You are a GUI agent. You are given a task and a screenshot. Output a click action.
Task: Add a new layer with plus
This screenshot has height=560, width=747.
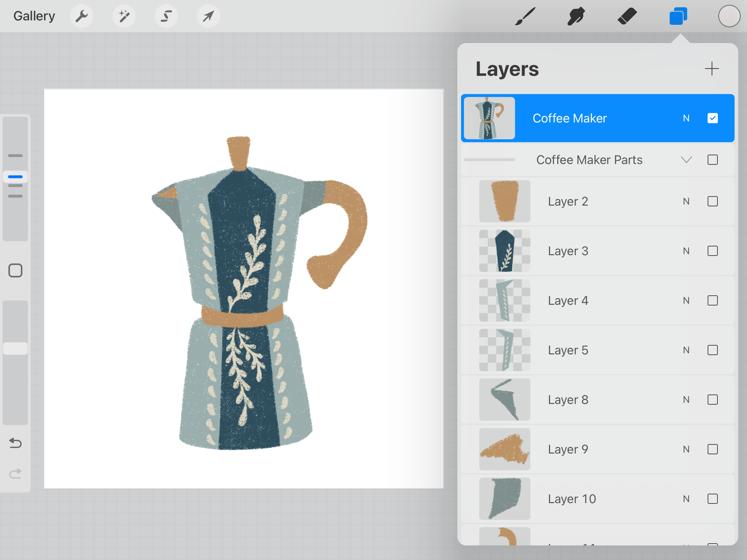coord(712,69)
